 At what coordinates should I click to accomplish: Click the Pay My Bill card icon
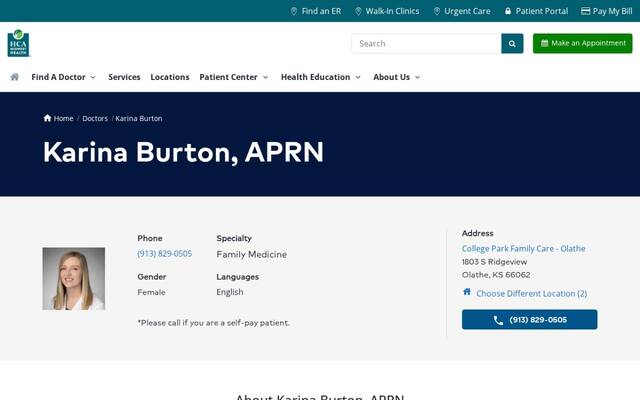click(x=585, y=11)
